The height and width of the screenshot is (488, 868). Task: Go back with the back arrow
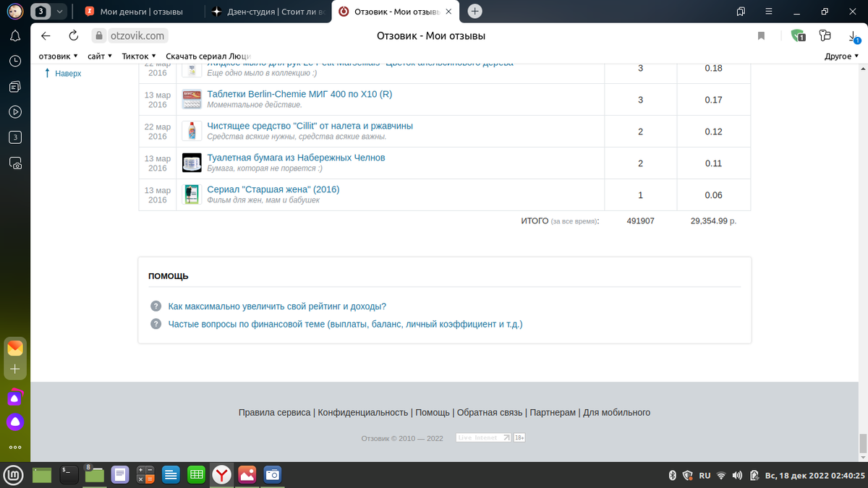46,35
